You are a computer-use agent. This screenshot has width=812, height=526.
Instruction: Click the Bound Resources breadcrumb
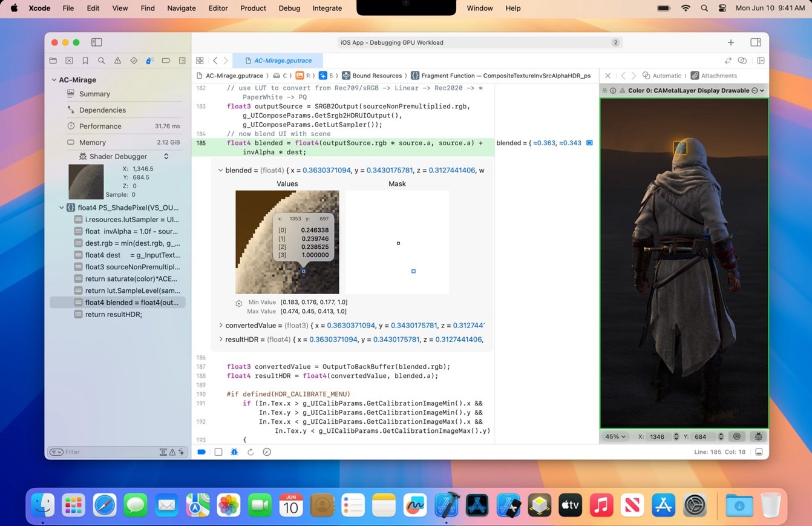tap(372, 76)
